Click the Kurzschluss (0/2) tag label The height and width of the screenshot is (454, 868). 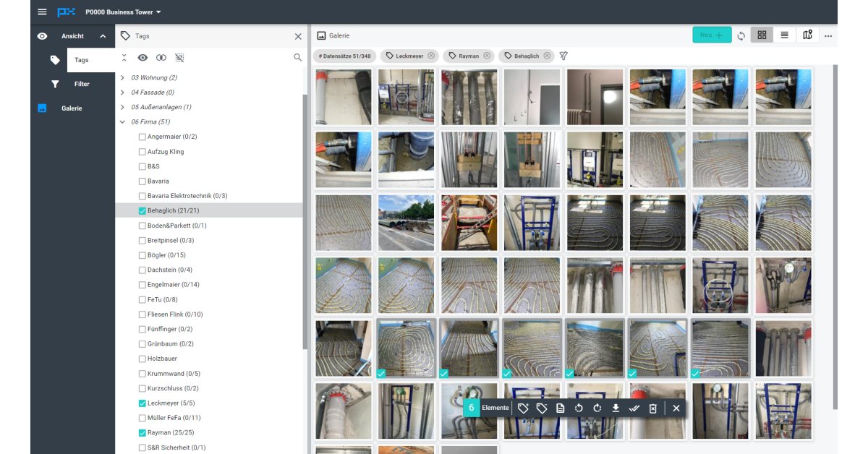[173, 388]
